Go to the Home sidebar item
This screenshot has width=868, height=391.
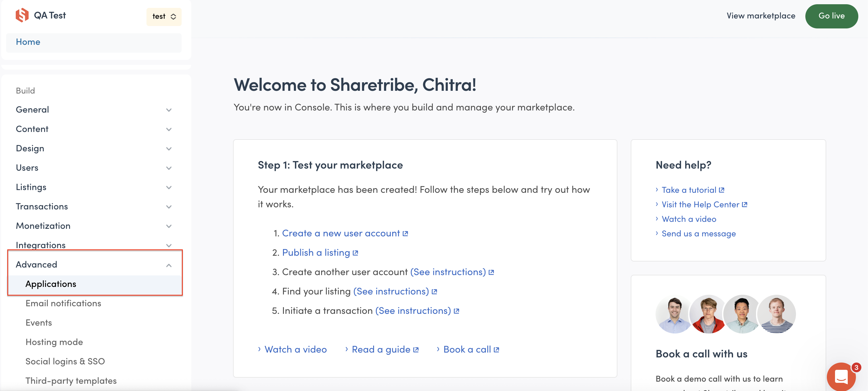point(28,42)
